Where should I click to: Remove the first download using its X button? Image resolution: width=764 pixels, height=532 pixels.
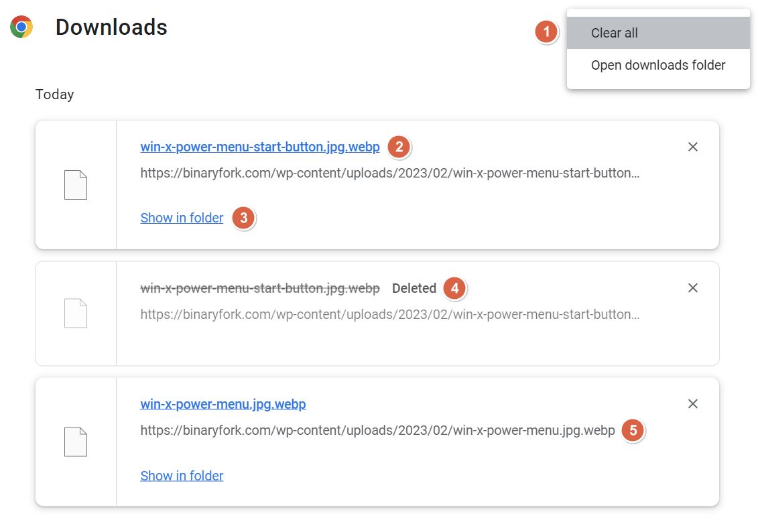(693, 147)
